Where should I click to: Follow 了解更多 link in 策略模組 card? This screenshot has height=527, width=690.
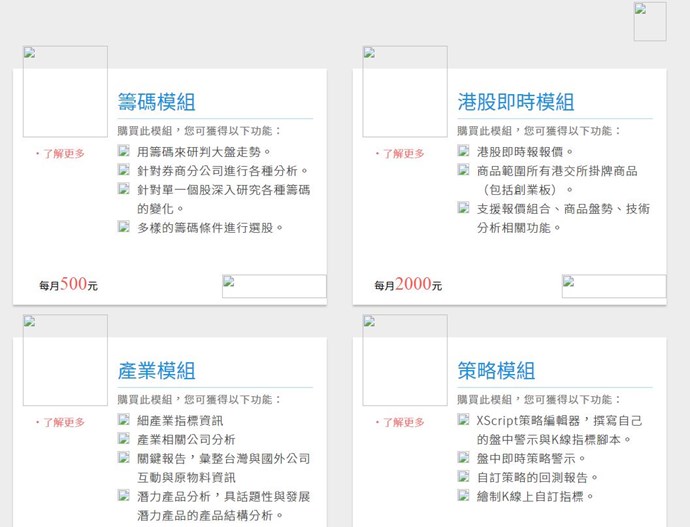(x=404, y=422)
